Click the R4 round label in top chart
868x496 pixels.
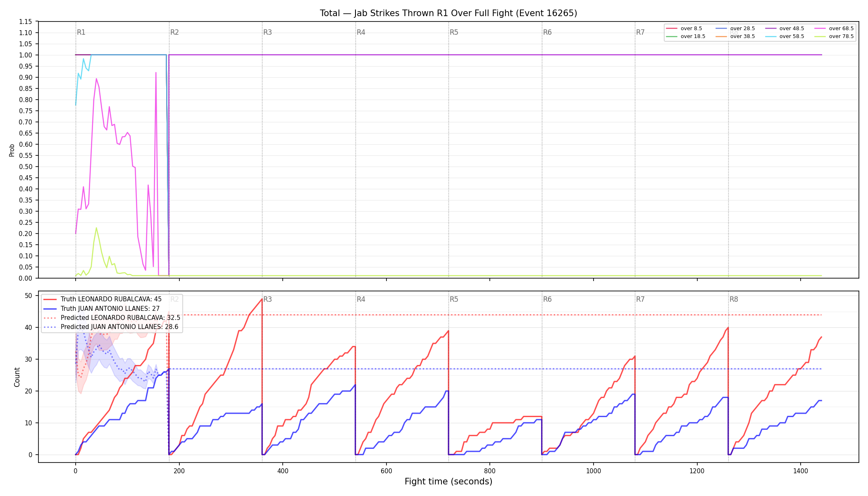(361, 32)
